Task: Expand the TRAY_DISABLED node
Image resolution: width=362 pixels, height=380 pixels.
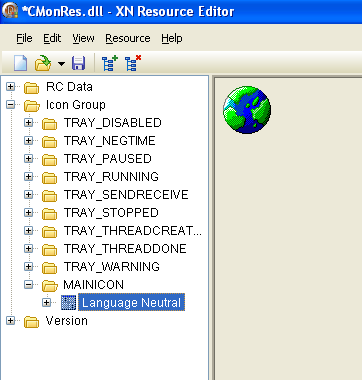Action: [x=29, y=123]
